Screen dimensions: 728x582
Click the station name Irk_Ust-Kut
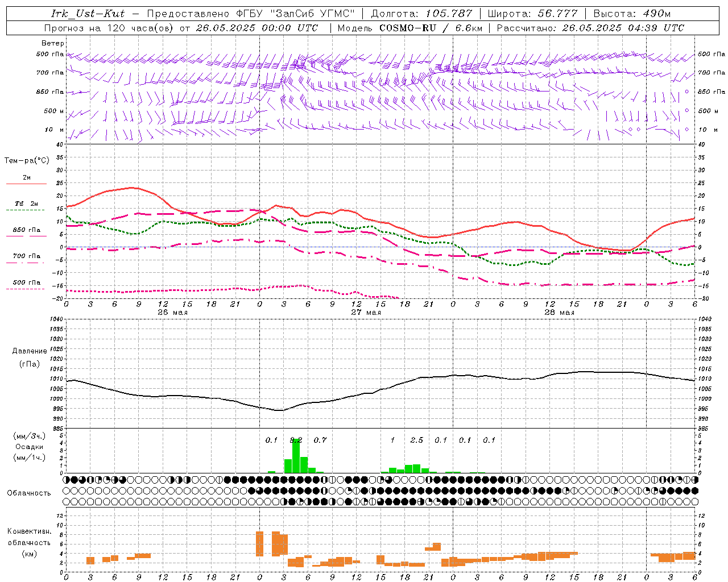tap(88, 14)
